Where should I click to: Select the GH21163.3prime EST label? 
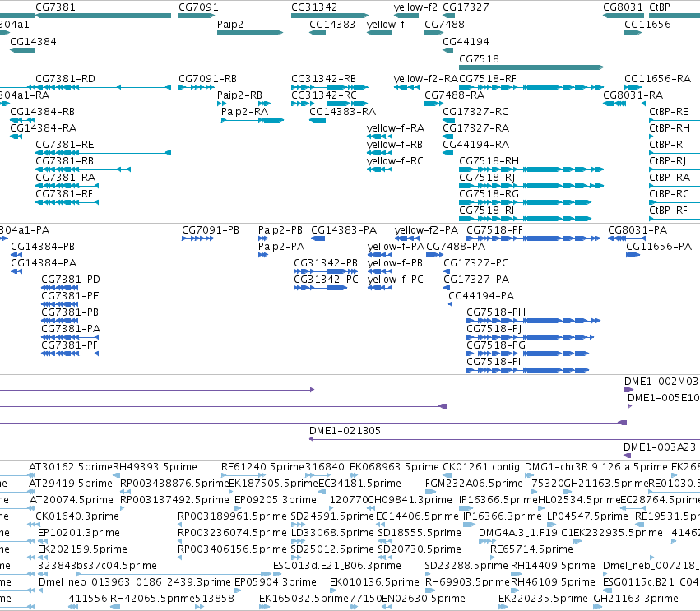pyautogui.click(x=636, y=599)
